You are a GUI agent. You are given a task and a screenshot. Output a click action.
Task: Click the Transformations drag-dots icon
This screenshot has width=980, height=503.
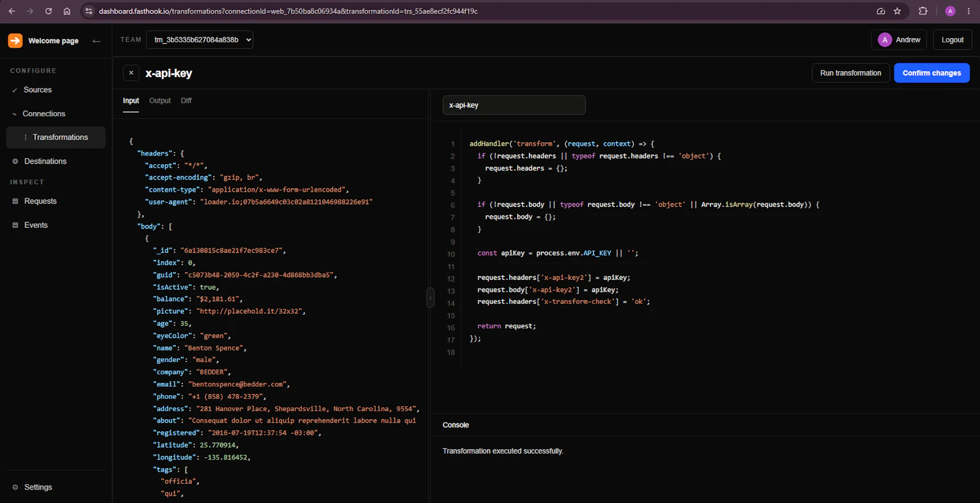25,137
